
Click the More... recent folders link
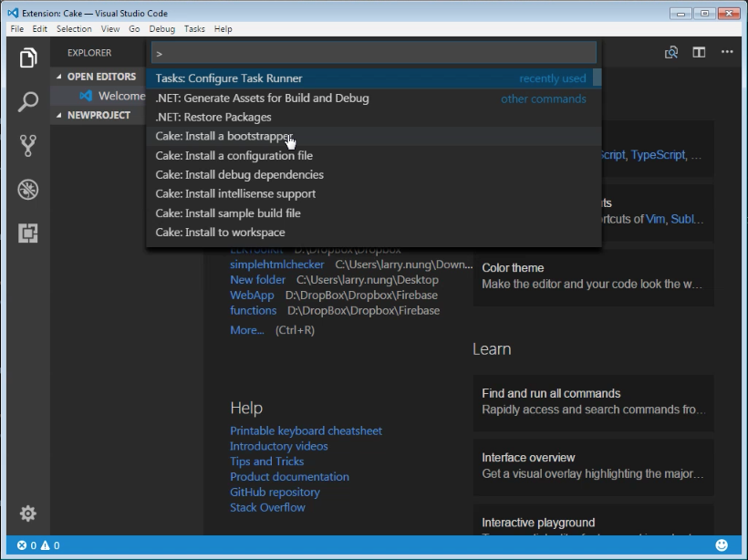tap(246, 330)
